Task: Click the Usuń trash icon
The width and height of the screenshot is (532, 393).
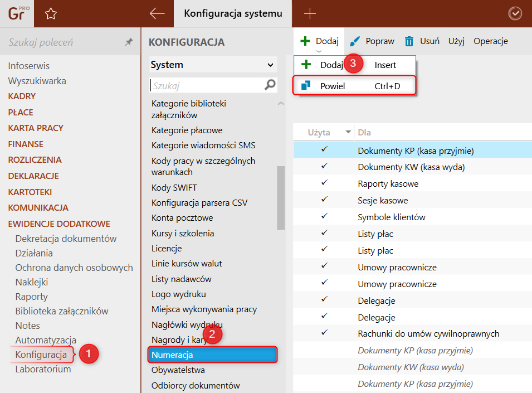Action: pyautogui.click(x=409, y=41)
